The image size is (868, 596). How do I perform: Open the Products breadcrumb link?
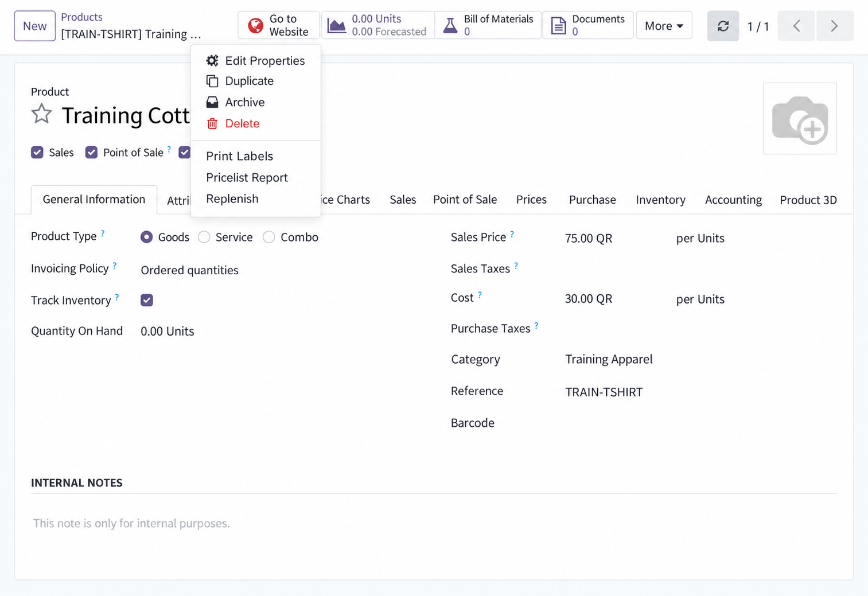(81, 17)
